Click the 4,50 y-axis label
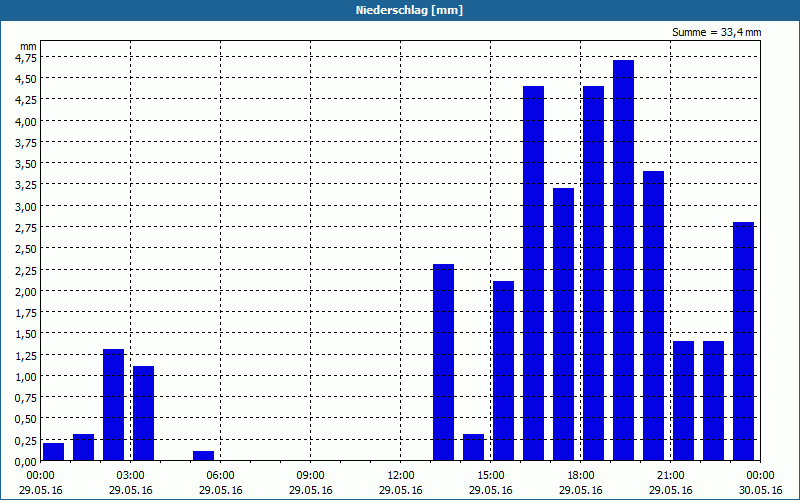Viewport: 800px width, 500px height. (x=26, y=79)
